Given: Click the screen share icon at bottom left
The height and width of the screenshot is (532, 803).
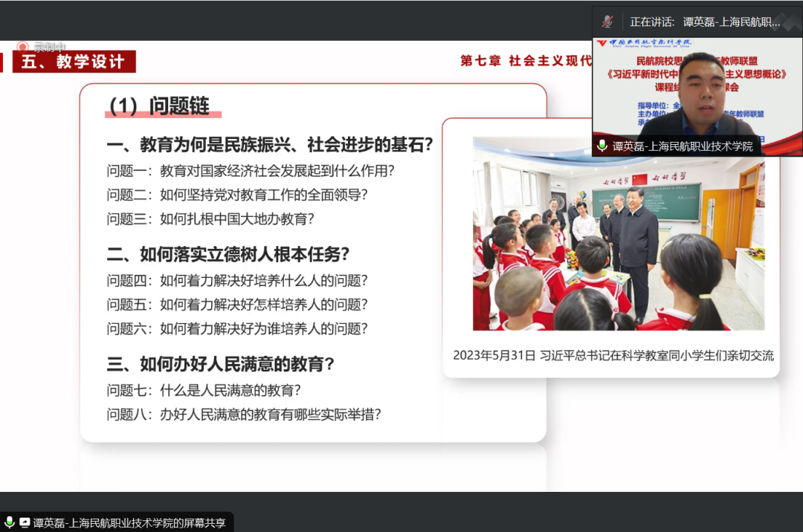Looking at the screenshot, I should click(x=25, y=523).
